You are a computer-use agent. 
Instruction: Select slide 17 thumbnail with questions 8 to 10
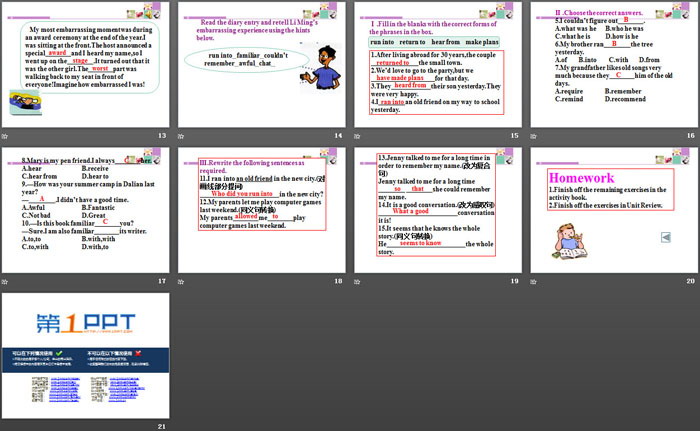tap(85, 210)
